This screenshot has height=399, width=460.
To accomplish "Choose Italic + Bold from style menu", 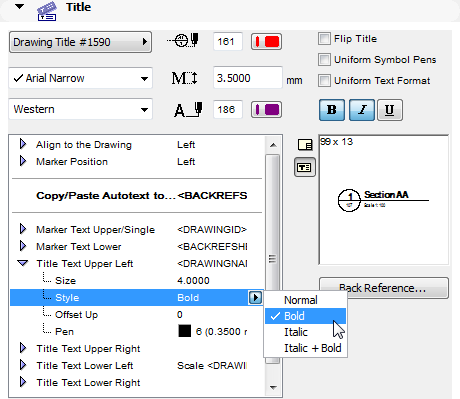I will [313, 348].
